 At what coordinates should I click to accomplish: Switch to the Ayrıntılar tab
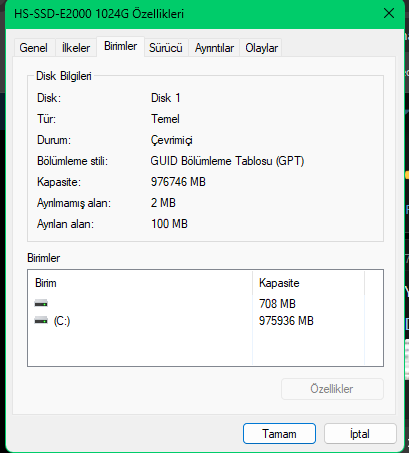pyautogui.click(x=214, y=48)
